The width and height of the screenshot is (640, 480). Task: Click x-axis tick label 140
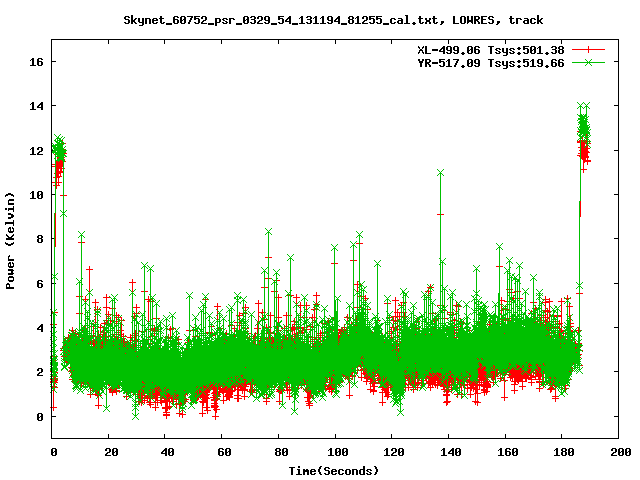click(x=451, y=452)
